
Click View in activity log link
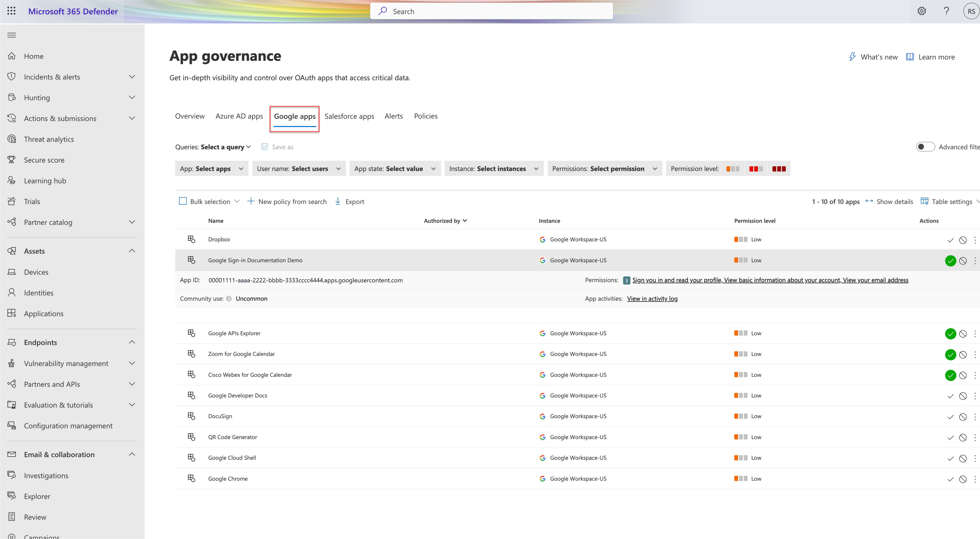tap(653, 298)
